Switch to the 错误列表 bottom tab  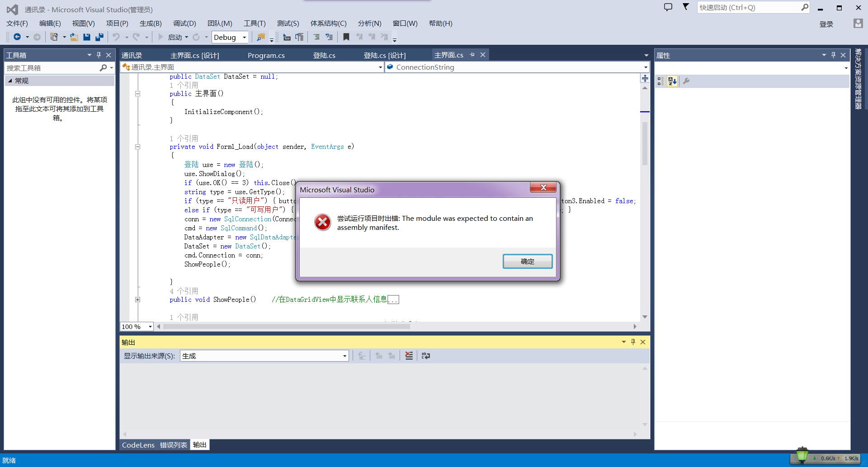pos(173,445)
